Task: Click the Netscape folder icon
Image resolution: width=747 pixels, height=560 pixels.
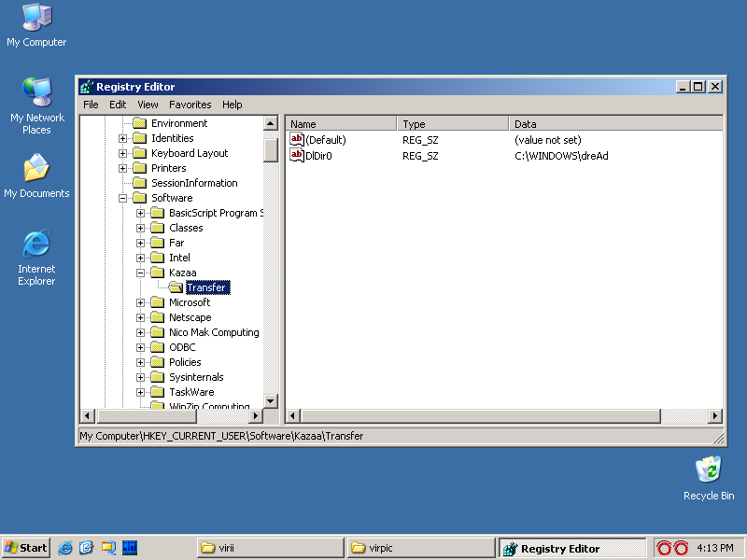Action: (158, 317)
